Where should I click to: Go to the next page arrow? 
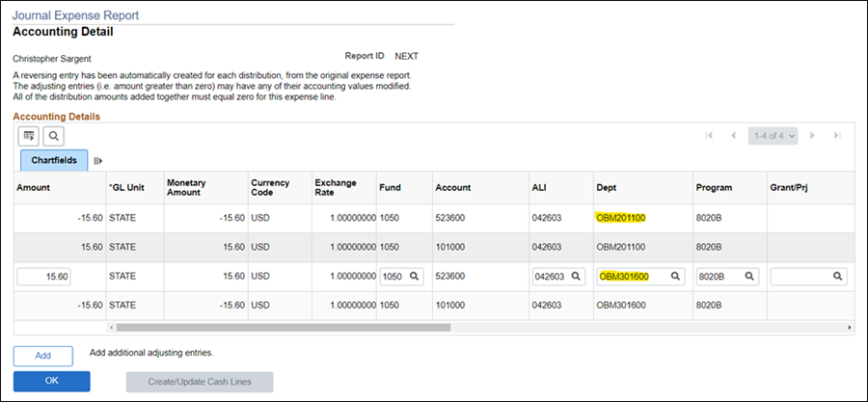pyautogui.click(x=813, y=136)
